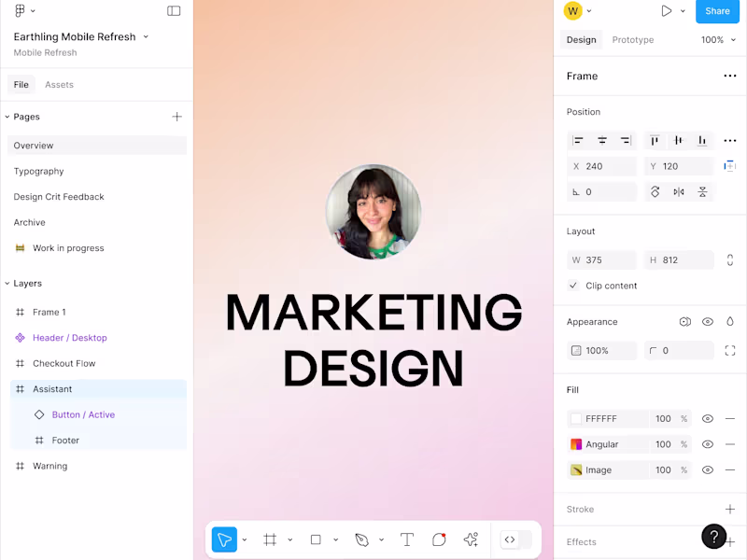
Task: Add a new page with plus icon
Action: [x=176, y=117]
